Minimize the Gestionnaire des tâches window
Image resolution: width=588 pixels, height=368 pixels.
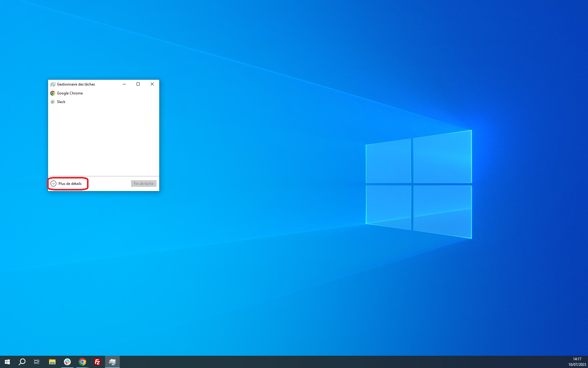point(124,84)
